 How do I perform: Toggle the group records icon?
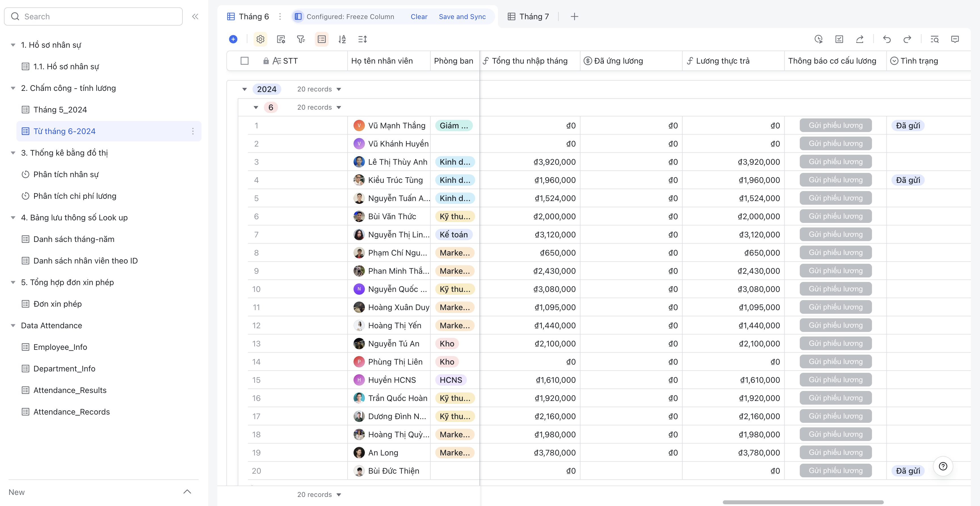[x=321, y=39]
